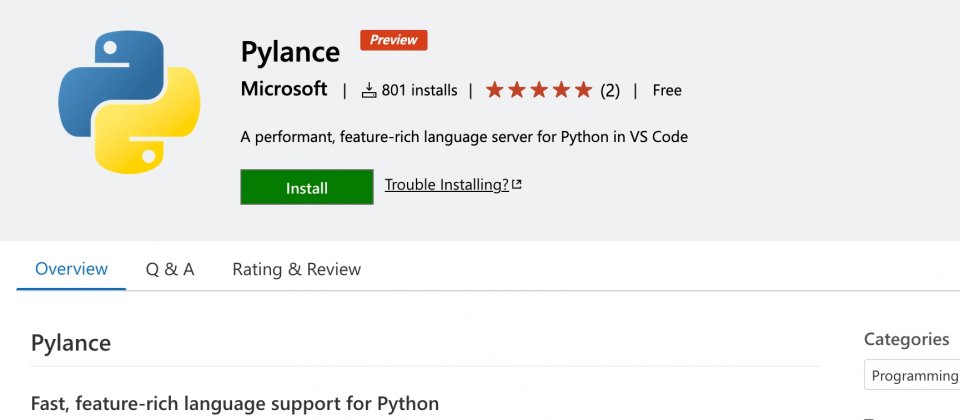Click the Categories sidebar heading

[907, 339]
